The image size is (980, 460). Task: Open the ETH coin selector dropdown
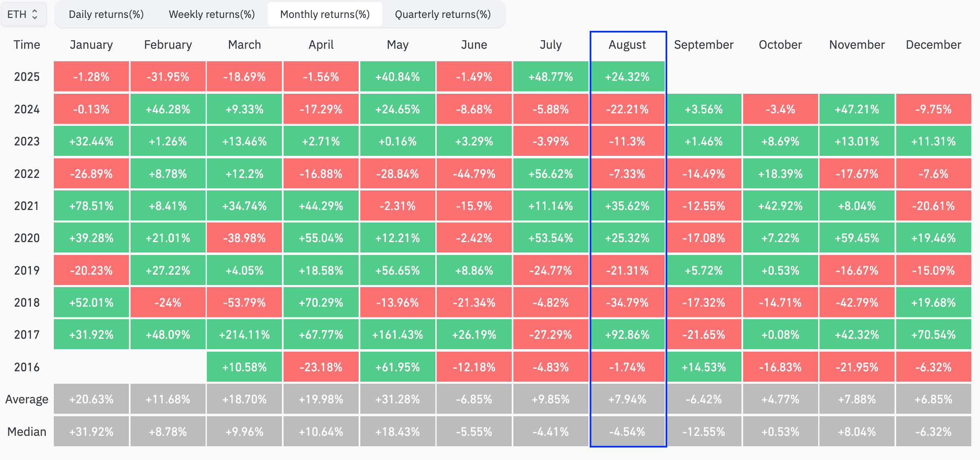point(23,15)
